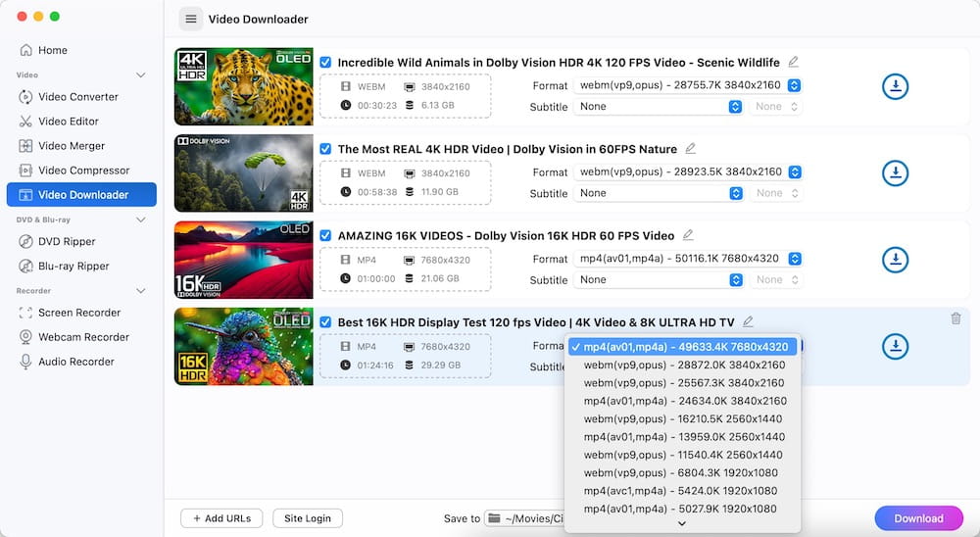Viewport: 980px width, 537px height.
Task: Choose mp4(av01,mp4a) 5027.9K 1920x1080 format
Action: click(682, 509)
